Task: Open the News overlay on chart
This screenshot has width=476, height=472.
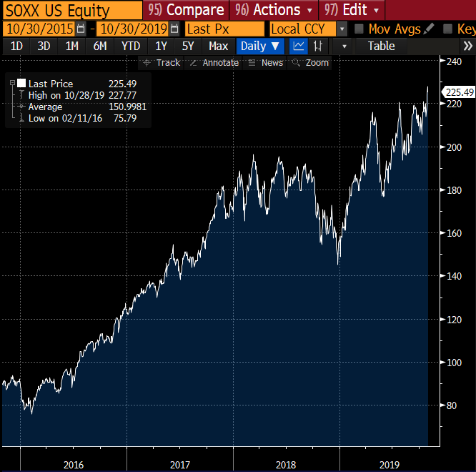Action: (265, 63)
